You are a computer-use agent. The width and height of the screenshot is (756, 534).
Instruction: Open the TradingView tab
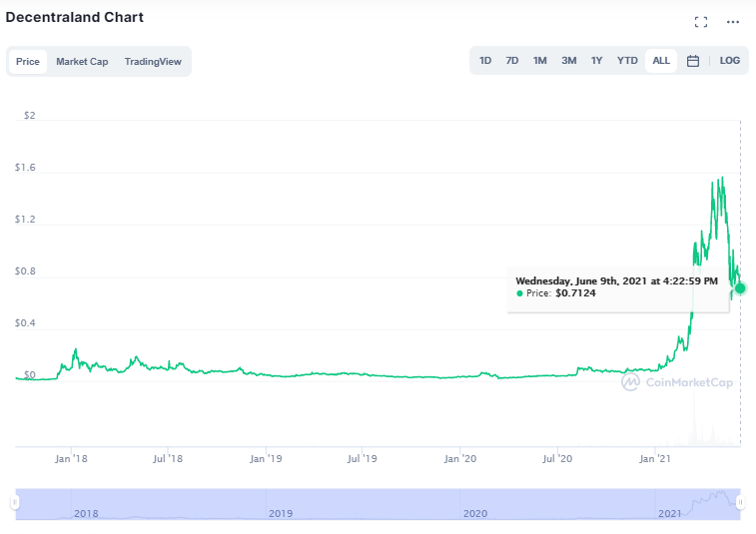point(153,62)
